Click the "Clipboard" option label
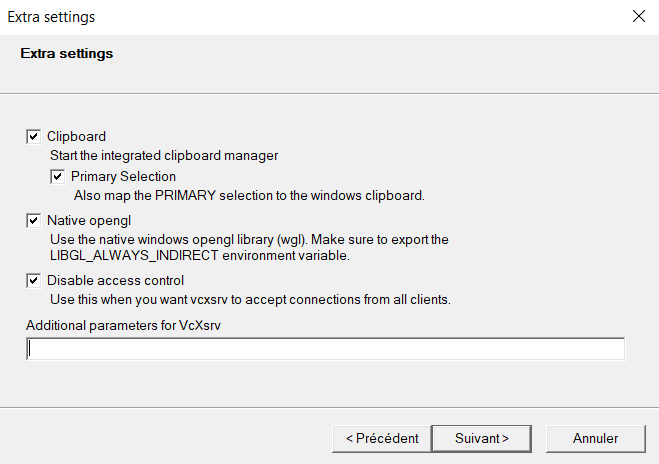The image size is (659, 464). 76,136
